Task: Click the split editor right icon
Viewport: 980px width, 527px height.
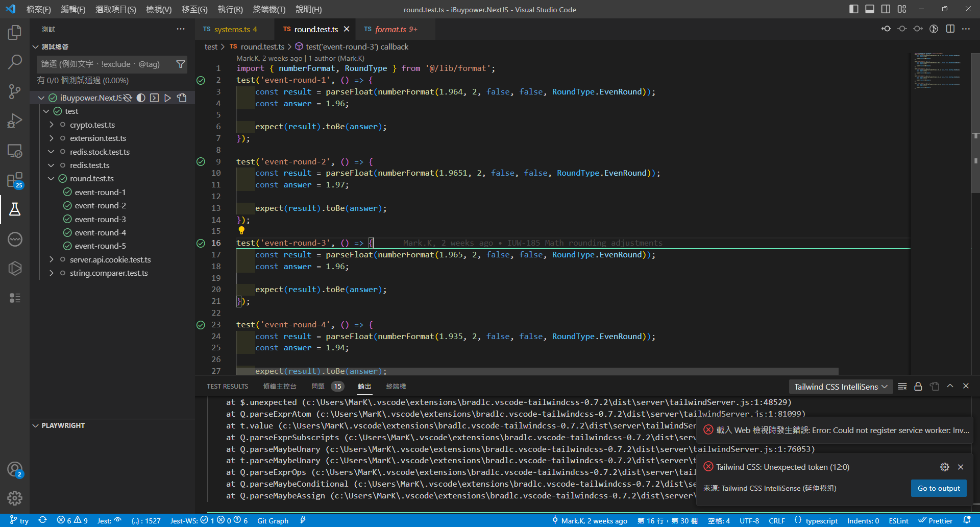Action: point(950,29)
